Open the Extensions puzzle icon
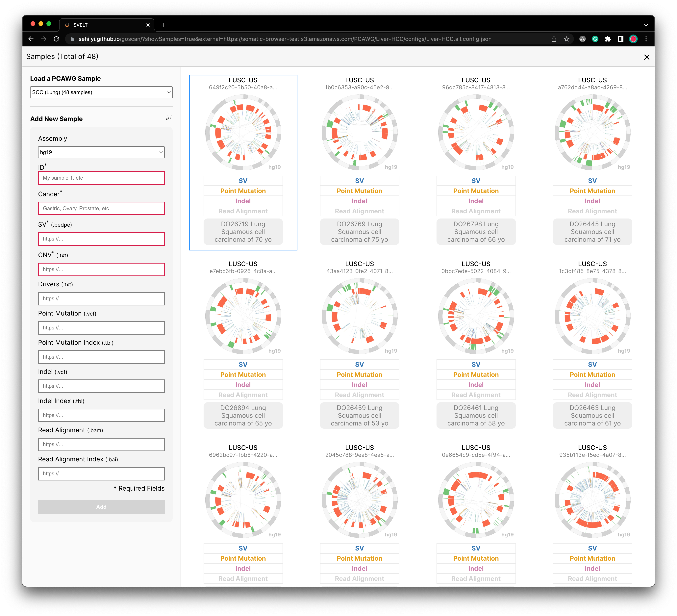Viewport: 677px width, 616px height. pyautogui.click(x=608, y=39)
